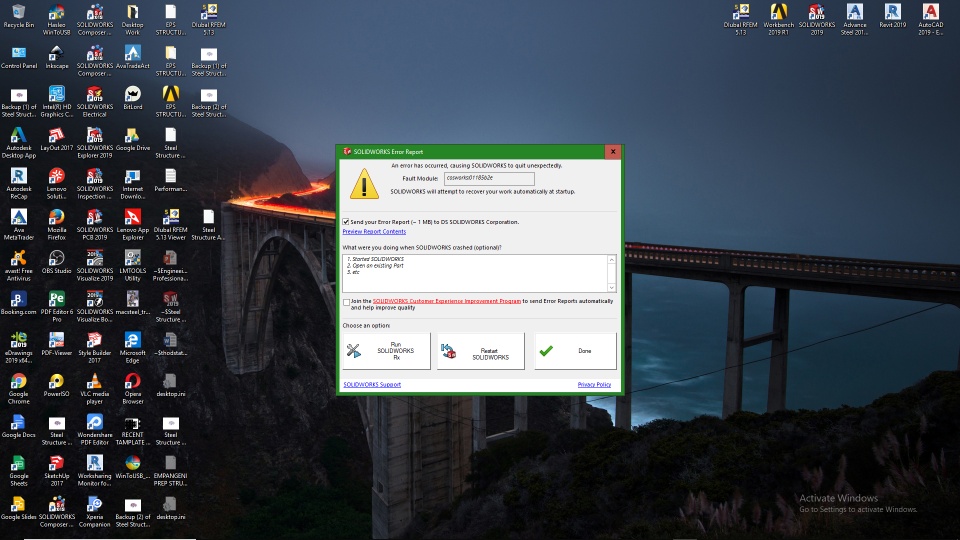Select the Google Docs desktop icon
The image size is (960, 540).
pos(18,427)
